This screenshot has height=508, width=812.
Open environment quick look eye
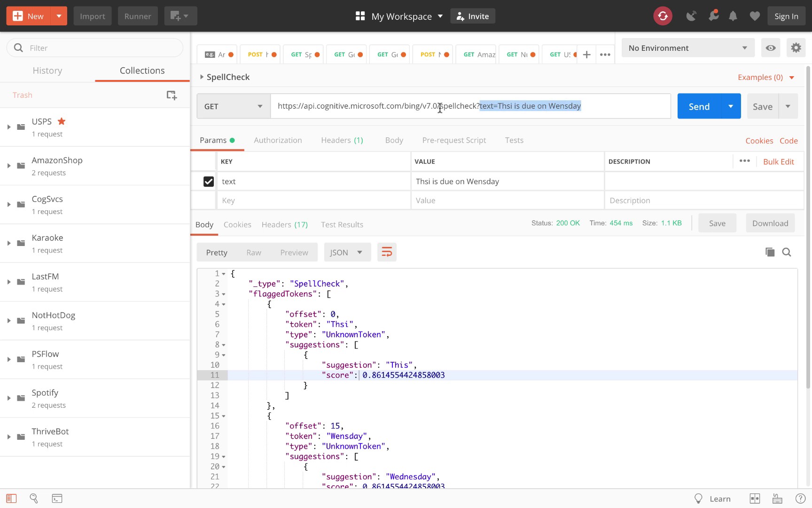(x=771, y=48)
